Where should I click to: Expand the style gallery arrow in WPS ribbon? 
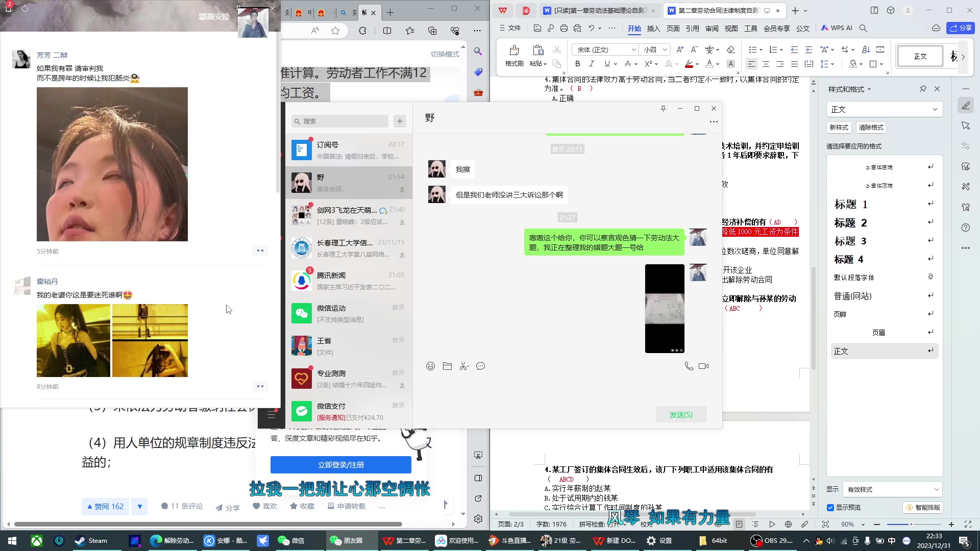[963, 57]
